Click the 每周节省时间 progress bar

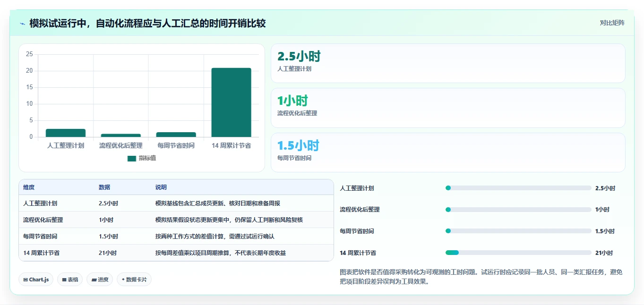[518, 231]
